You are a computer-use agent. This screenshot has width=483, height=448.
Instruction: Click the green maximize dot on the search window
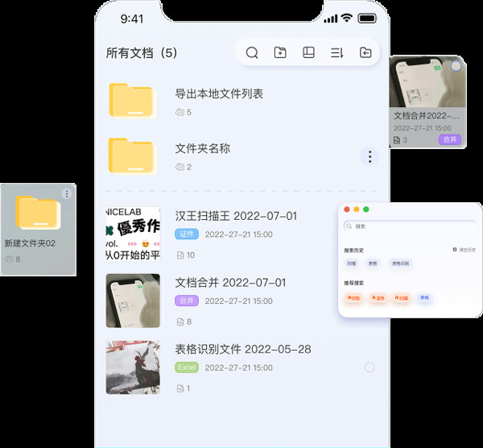tap(366, 209)
